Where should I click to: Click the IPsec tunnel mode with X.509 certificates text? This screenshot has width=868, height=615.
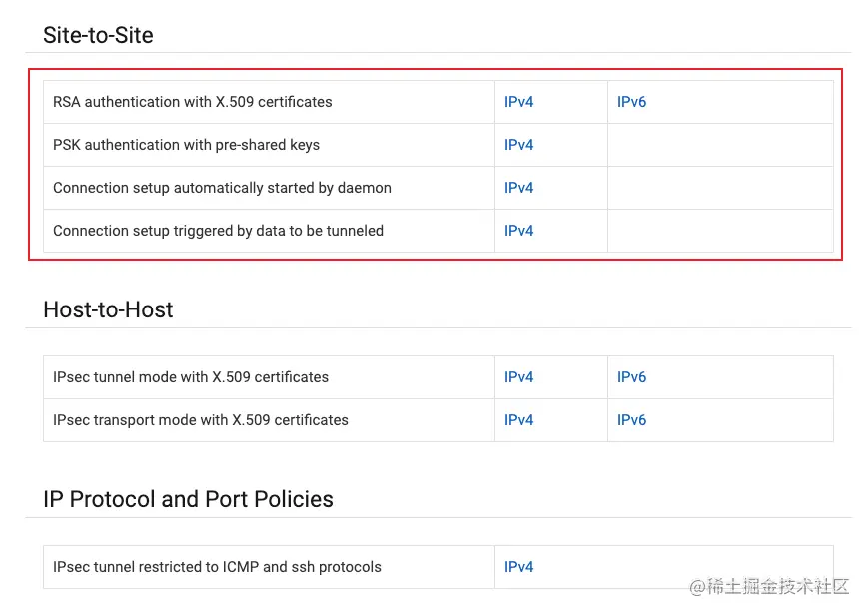(190, 377)
